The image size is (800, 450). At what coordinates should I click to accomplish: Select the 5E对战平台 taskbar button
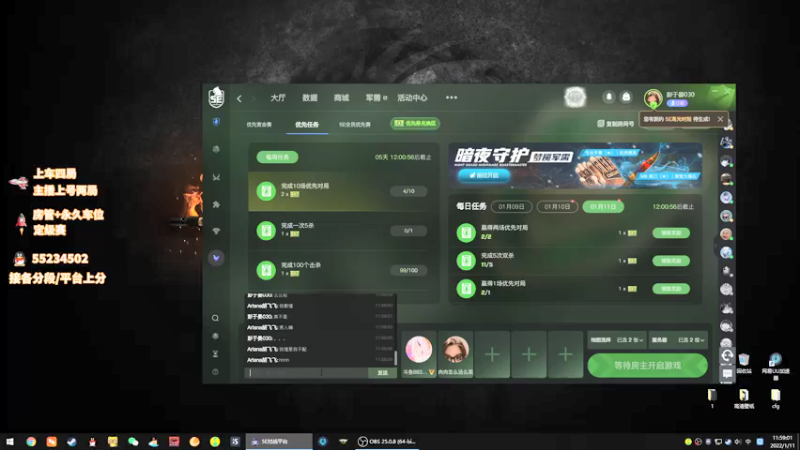(279, 441)
